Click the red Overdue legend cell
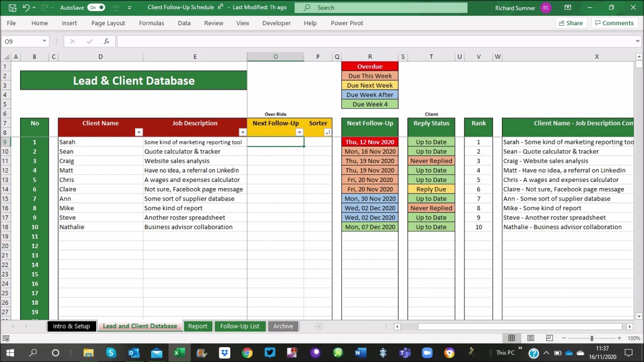 [x=370, y=66]
